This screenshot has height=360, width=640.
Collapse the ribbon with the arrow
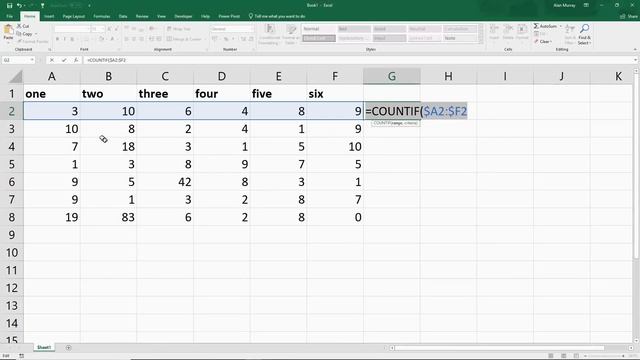[635, 49]
